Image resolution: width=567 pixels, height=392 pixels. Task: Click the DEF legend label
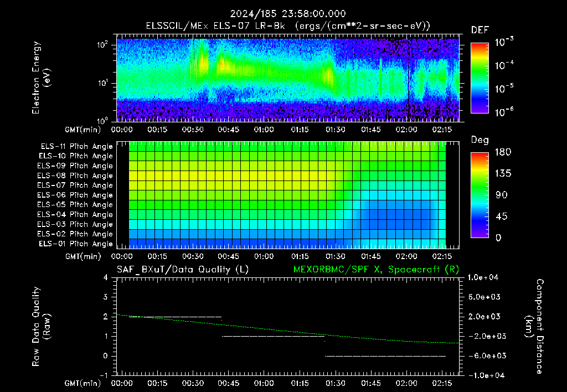(x=480, y=30)
